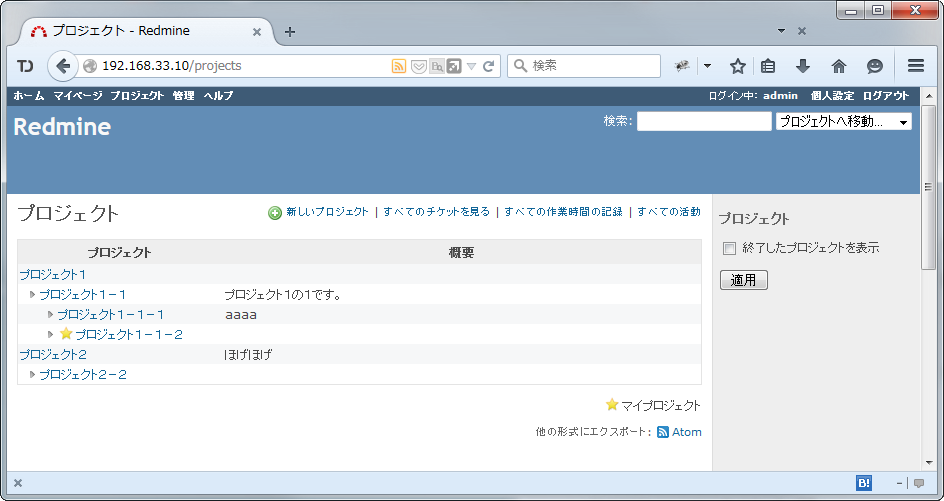Click the 適用 button
Image resolution: width=944 pixels, height=501 pixels.
click(x=744, y=280)
